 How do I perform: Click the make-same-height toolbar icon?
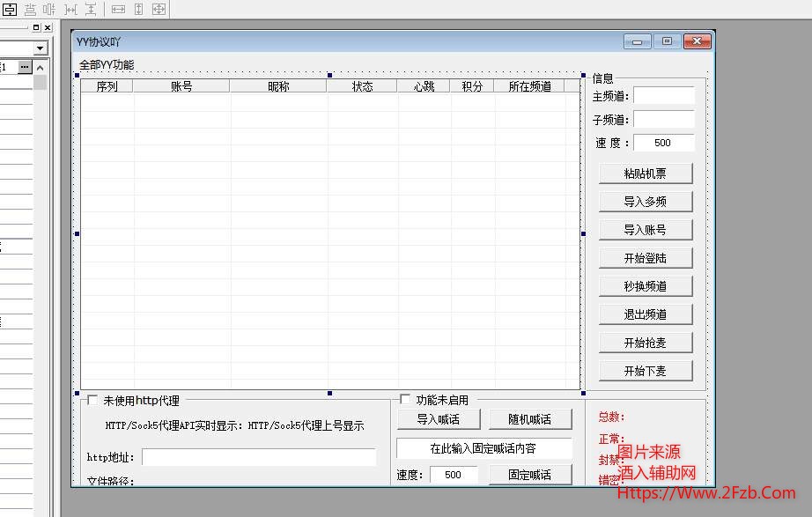coord(139,9)
